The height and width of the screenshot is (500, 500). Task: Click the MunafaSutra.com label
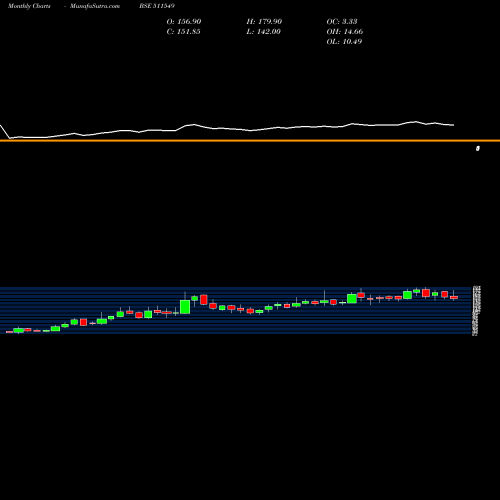[x=95, y=6]
